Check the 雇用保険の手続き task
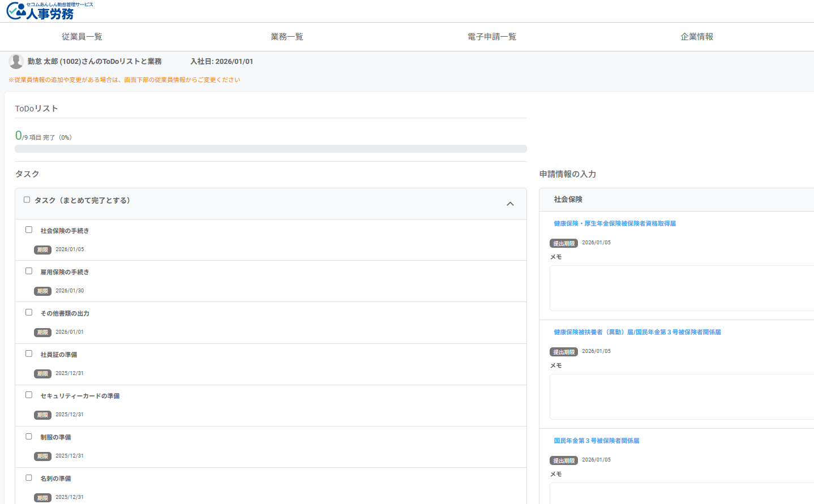 pyautogui.click(x=29, y=271)
